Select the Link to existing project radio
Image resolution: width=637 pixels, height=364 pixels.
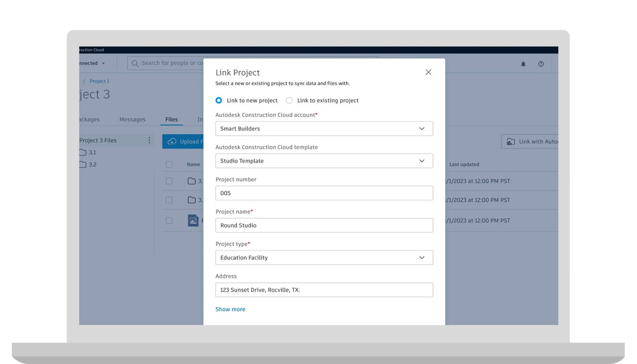pos(289,101)
